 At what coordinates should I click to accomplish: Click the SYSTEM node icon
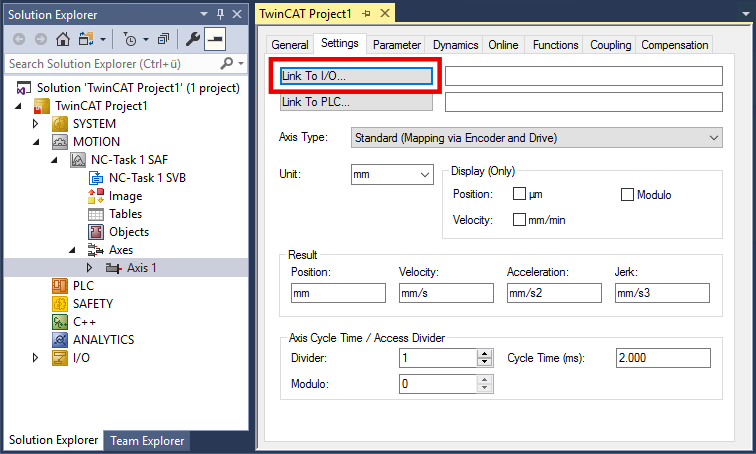coord(60,124)
